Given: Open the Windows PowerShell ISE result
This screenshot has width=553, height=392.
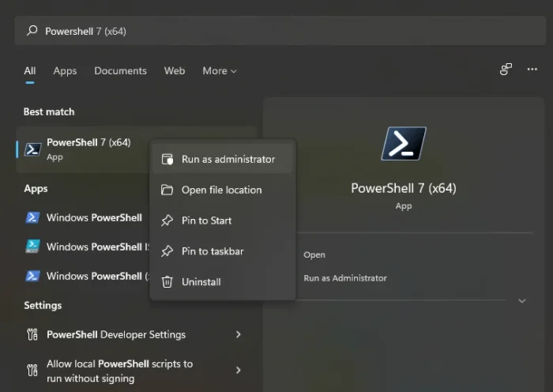Looking at the screenshot, I should (83, 247).
